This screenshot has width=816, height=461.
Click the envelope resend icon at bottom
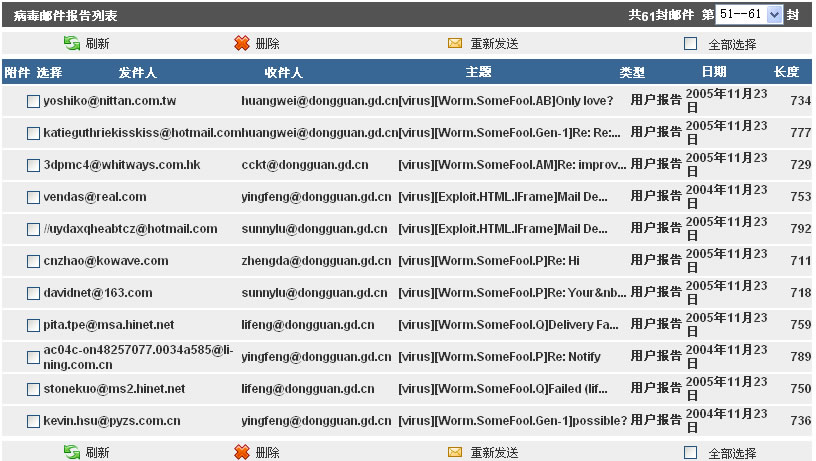(455, 453)
